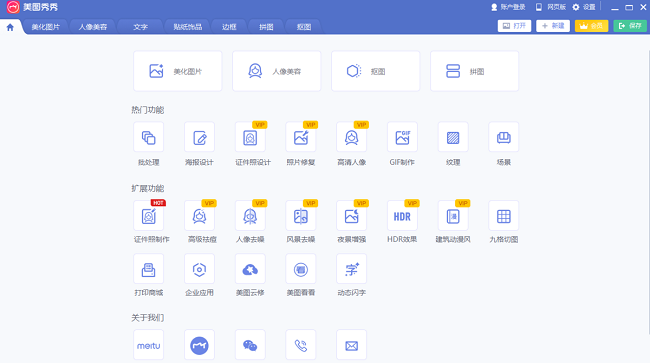Launch the GIF制作 maker
This screenshot has width=650, height=363.
[x=402, y=137]
